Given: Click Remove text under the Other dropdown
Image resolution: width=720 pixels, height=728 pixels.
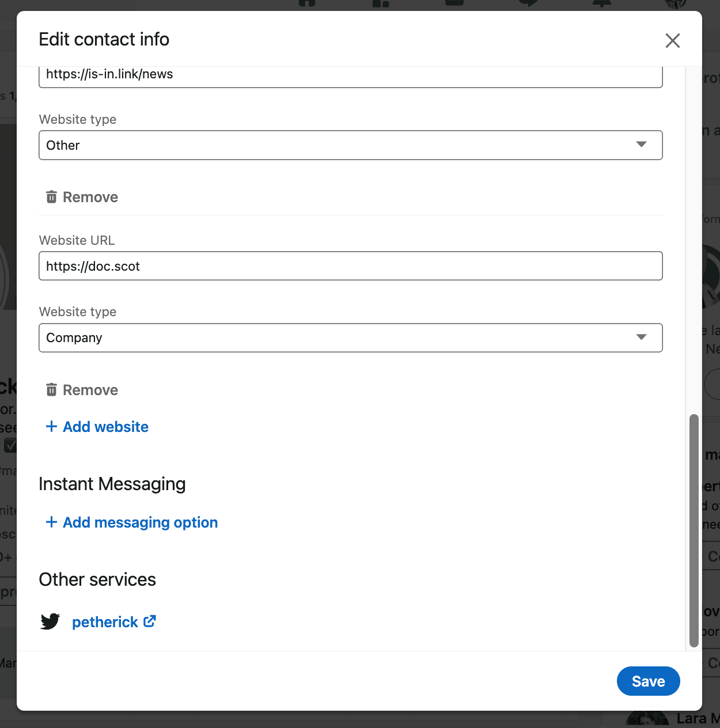Looking at the screenshot, I should point(90,197).
